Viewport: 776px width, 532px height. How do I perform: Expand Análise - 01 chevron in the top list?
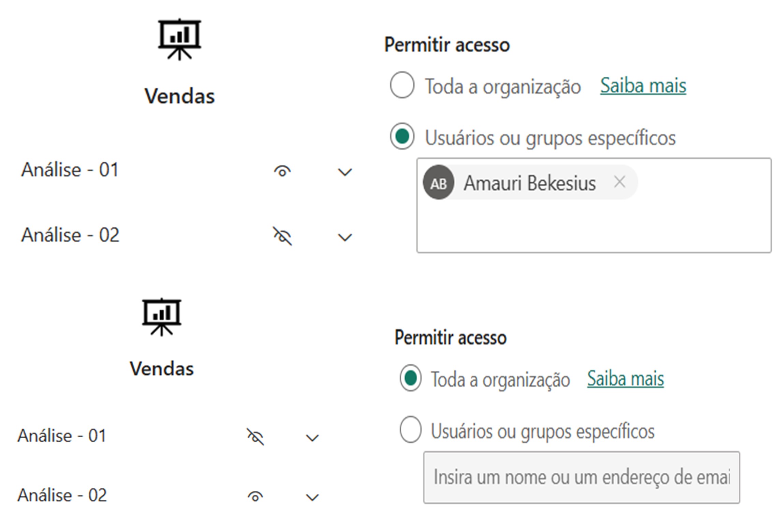345,172
